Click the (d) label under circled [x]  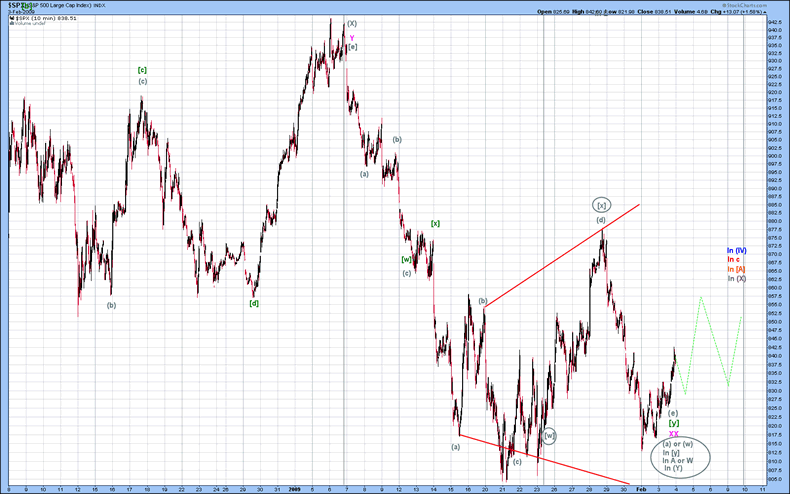[601, 220]
